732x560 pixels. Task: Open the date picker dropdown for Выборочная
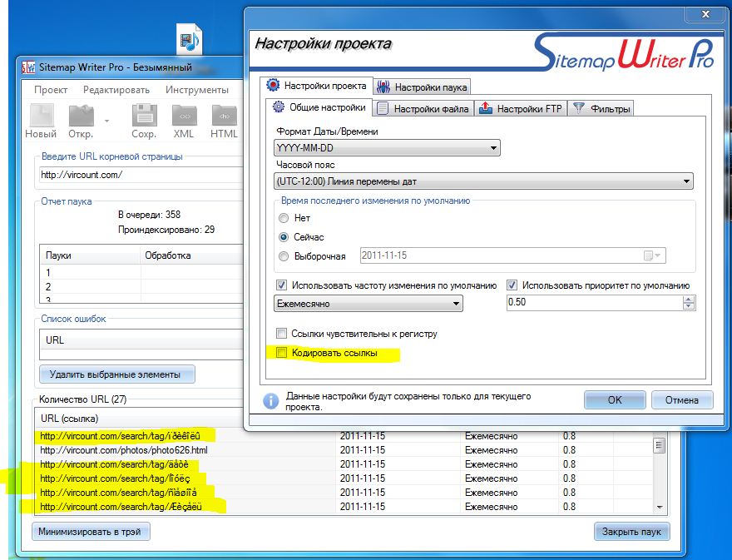pos(653,255)
